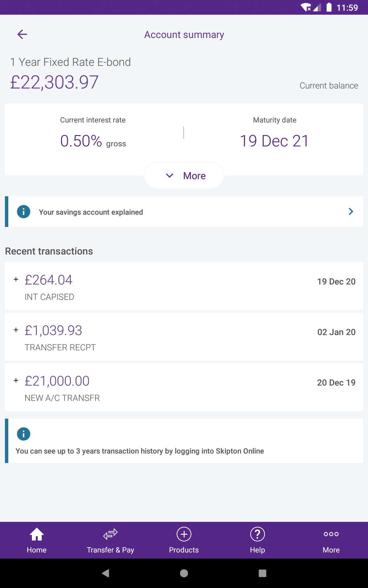Screen dimensions: 368x588
Task: Open the Help question mark icon
Action: (258, 534)
